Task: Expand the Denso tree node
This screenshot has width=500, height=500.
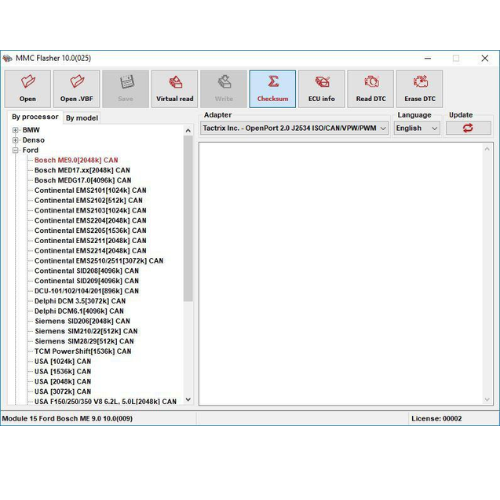Action: pos(15,140)
